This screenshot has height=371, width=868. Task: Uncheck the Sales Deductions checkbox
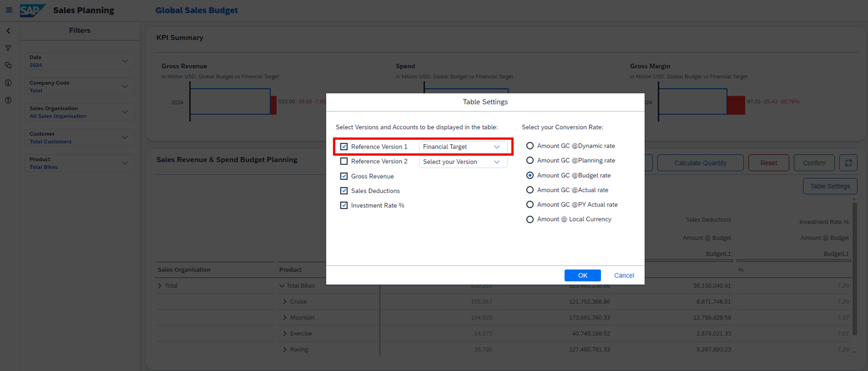(x=344, y=191)
